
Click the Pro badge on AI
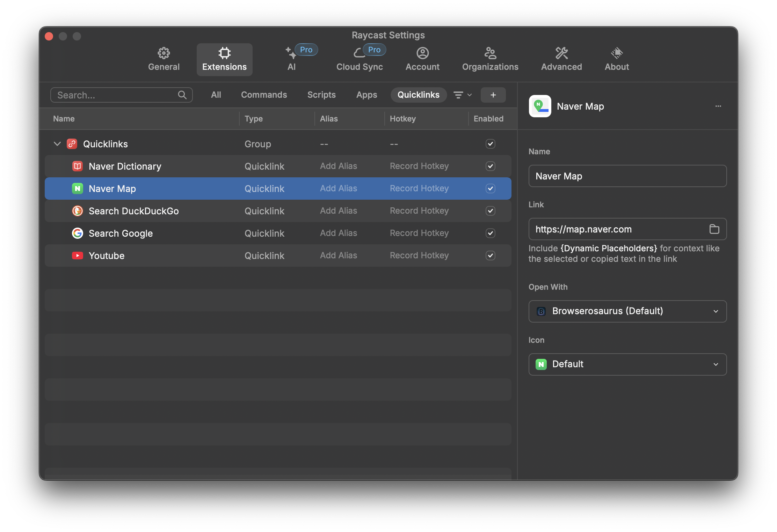coord(306,50)
